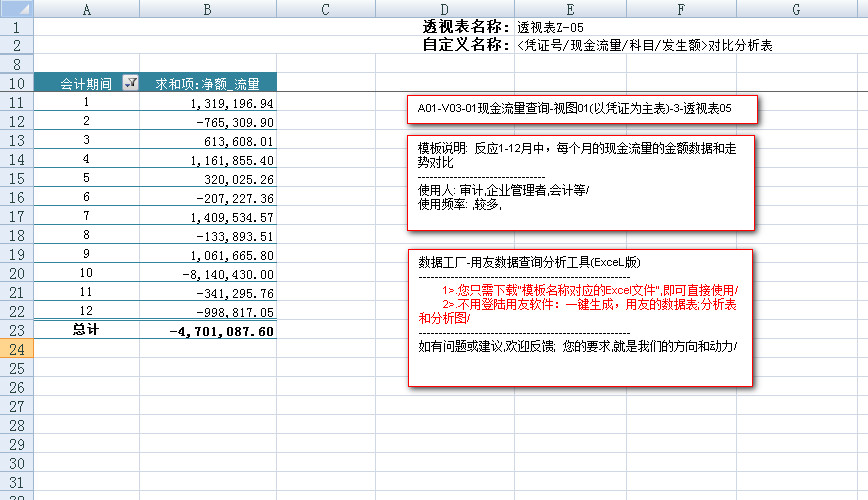Viewport: 868px width, 500px height.
Task: Click the 求和项:净额_流量 header cell
Action: (207, 83)
